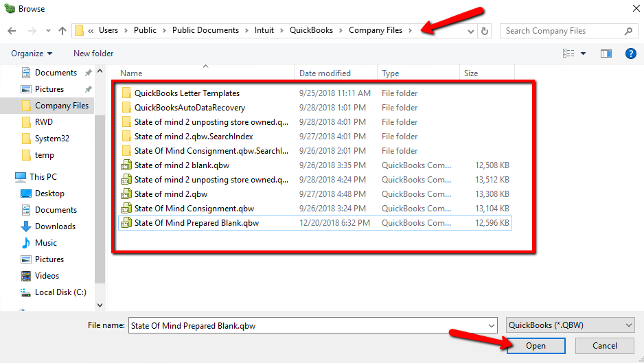Select State of mind 2 blank.qbw file icon
The image size is (644, 363).
tap(126, 165)
